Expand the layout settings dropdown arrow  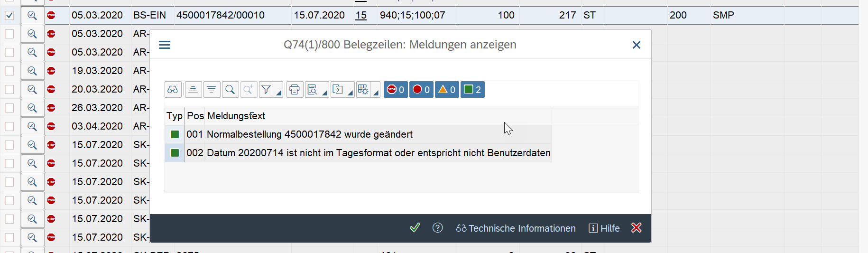(376, 93)
